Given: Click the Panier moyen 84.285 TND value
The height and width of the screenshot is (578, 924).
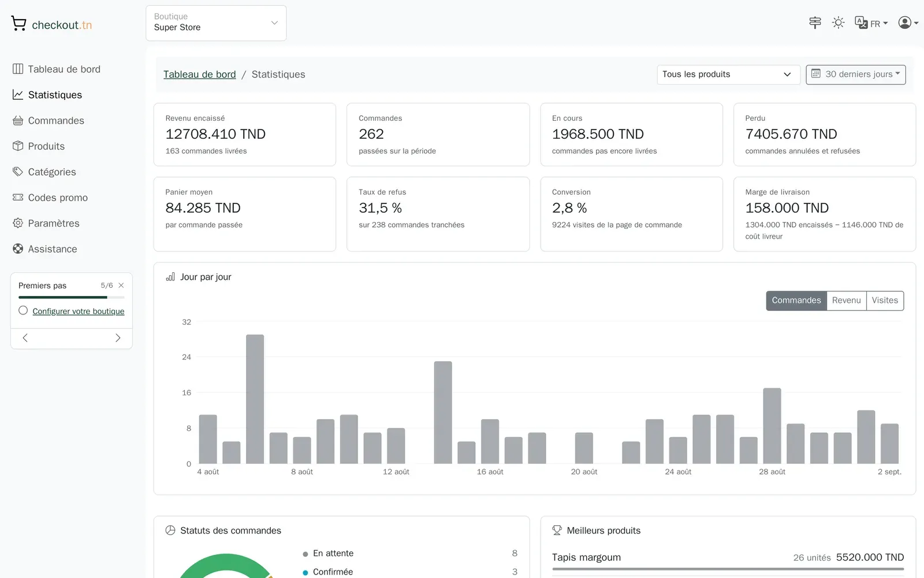Looking at the screenshot, I should [x=203, y=208].
